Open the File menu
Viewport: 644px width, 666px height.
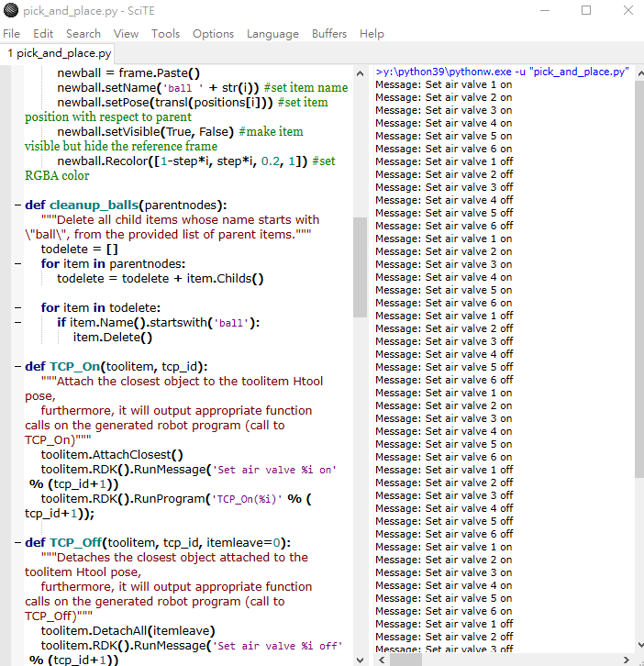(12, 34)
